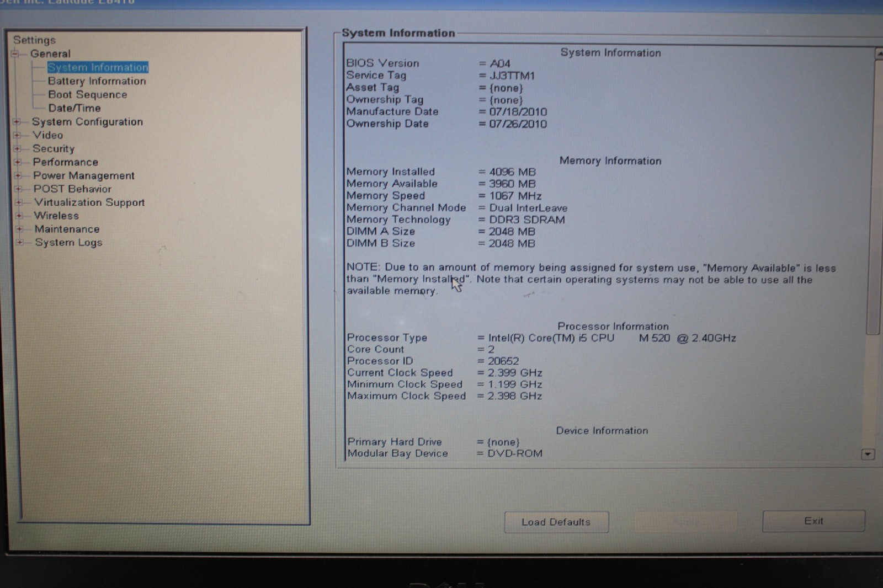
Task: Select the General category label
Action: [x=50, y=54]
